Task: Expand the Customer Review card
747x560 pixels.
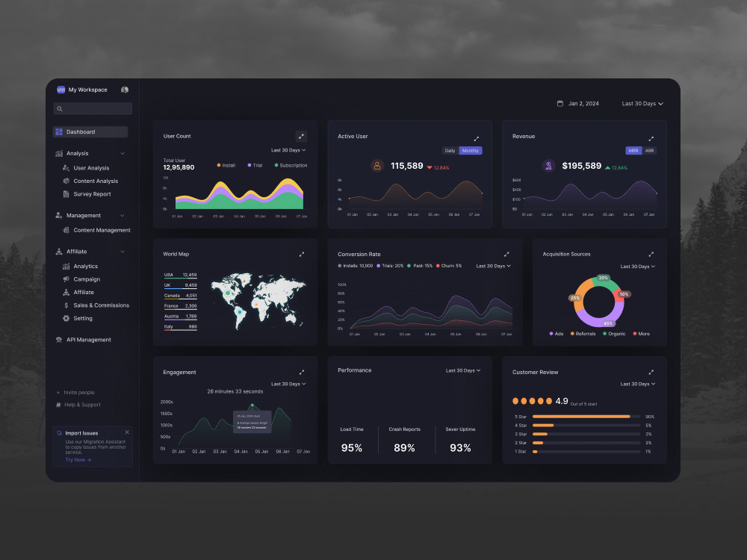Action: (x=651, y=373)
